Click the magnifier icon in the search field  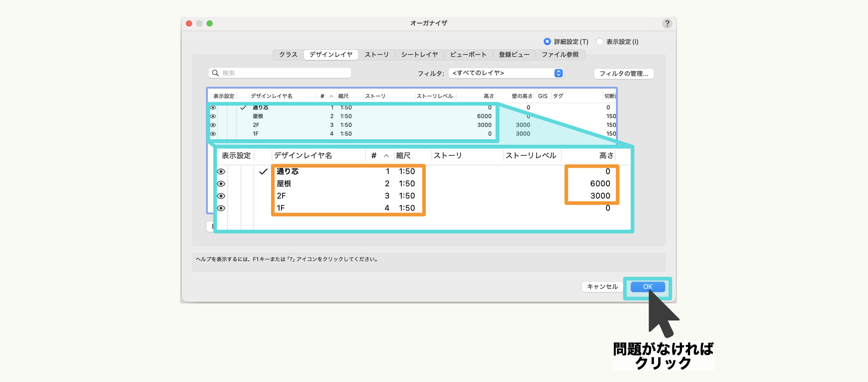pyautogui.click(x=215, y=73)
